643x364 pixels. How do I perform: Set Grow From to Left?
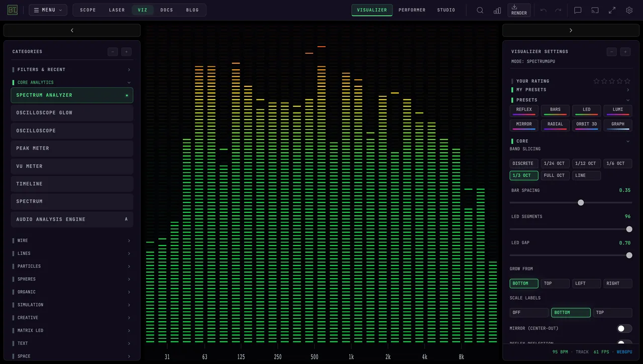[586, 283]
